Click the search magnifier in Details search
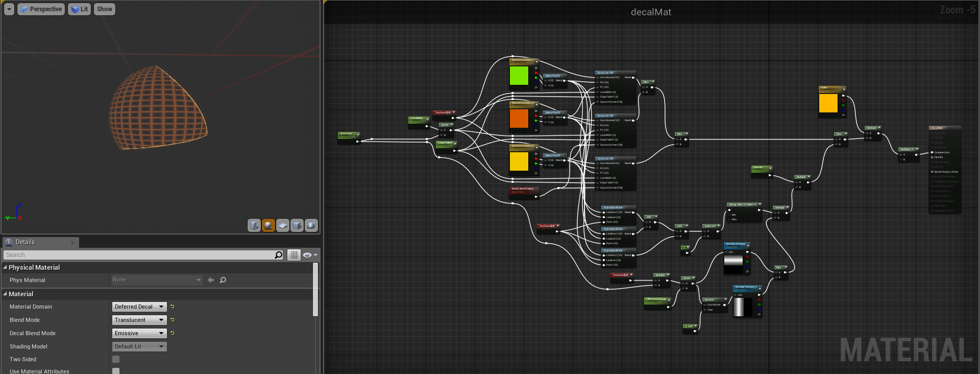Screen dimensions: 980x374 [279, 255]
